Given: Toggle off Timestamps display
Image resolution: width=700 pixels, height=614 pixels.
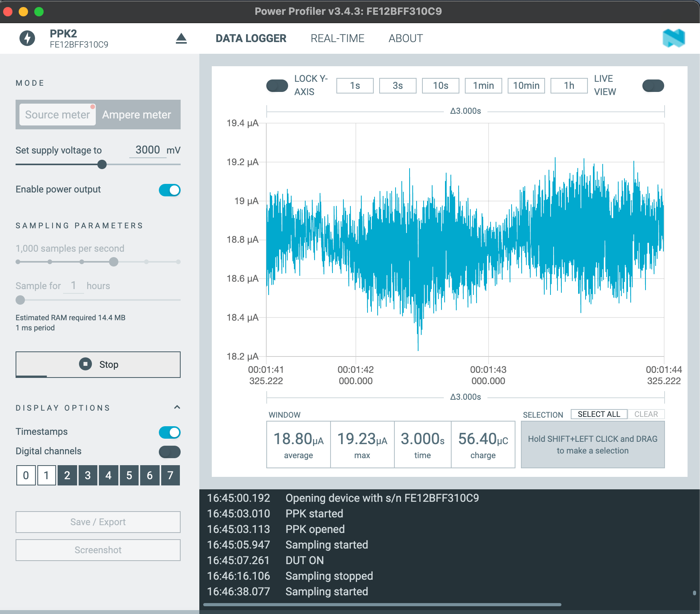Looking at the screenshot, I should [x=170, y=432].
